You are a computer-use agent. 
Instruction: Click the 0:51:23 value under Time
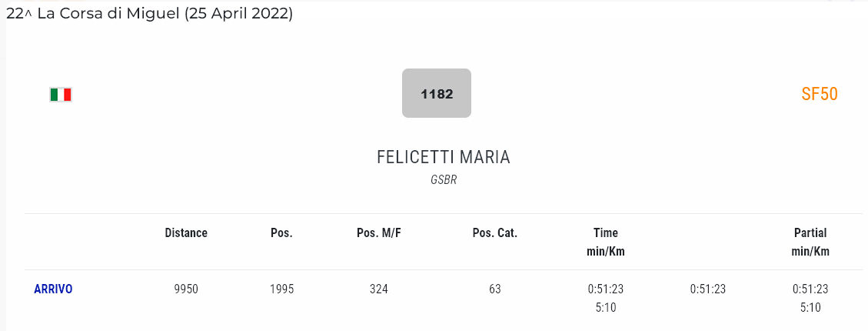point(606,289)
